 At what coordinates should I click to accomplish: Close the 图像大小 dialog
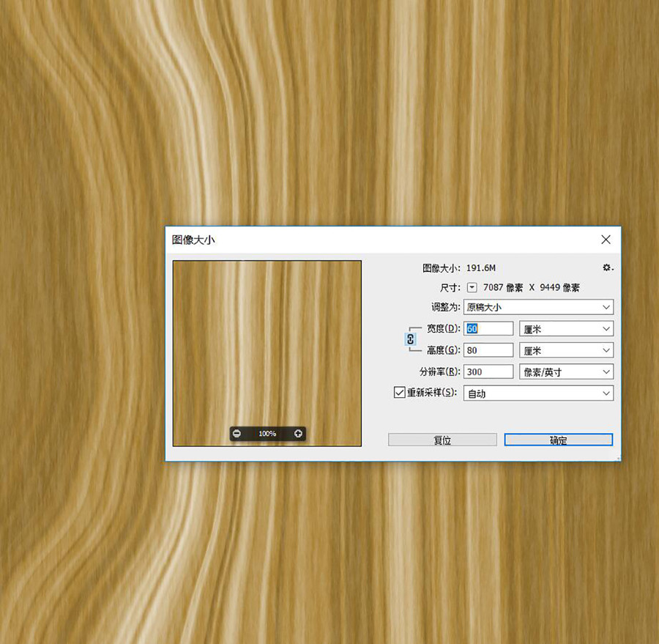pos(606,240)
